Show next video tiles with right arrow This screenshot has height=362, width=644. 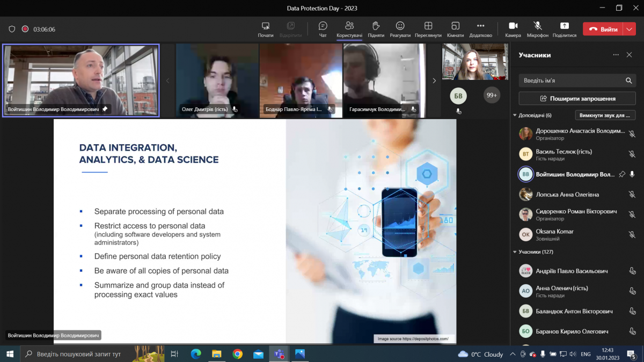tap(434, 80)
